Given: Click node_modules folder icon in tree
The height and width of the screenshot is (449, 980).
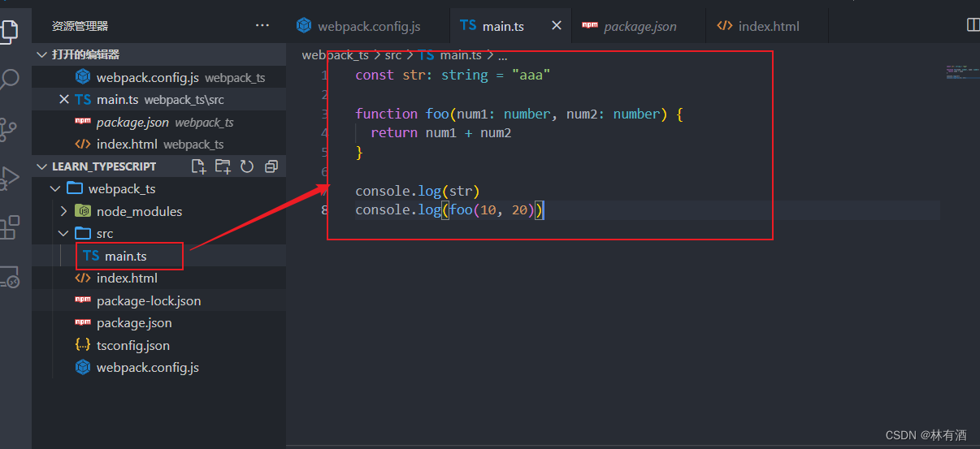Looking at the screenshot, I should click(x=82, y=211).
